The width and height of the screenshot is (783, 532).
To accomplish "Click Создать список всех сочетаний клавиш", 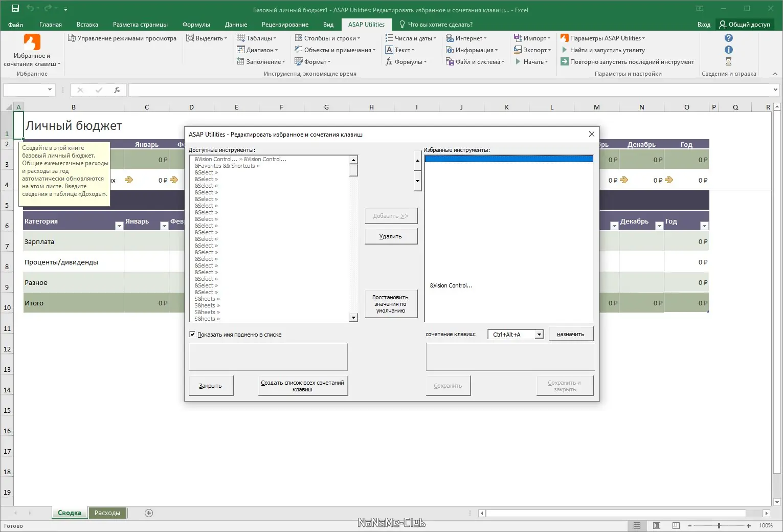I will 303,386.
